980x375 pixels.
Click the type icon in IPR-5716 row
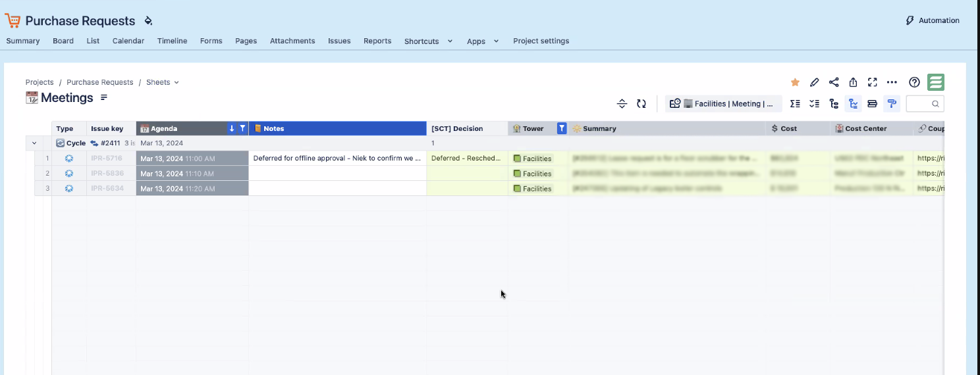point(69,159)
